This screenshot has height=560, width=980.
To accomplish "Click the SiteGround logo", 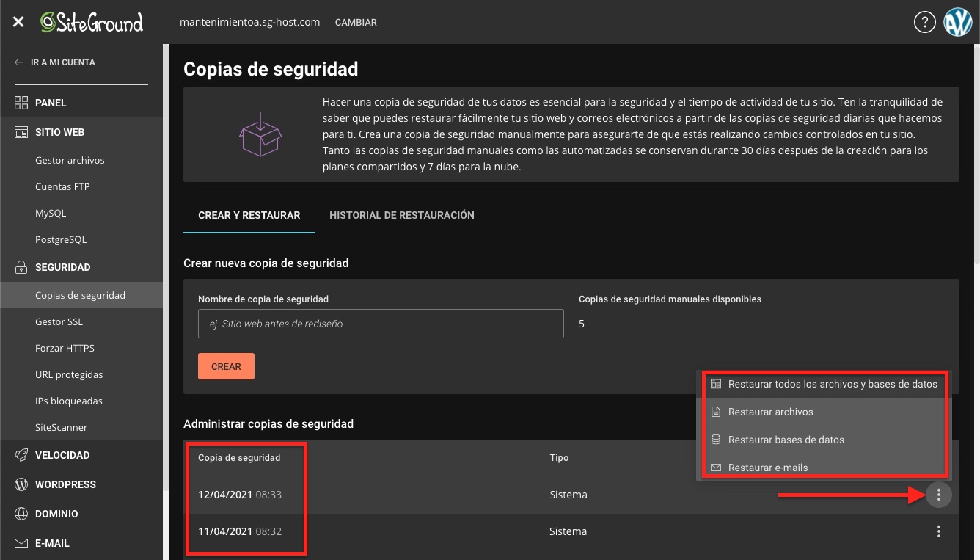I will [x=92, y=22].
